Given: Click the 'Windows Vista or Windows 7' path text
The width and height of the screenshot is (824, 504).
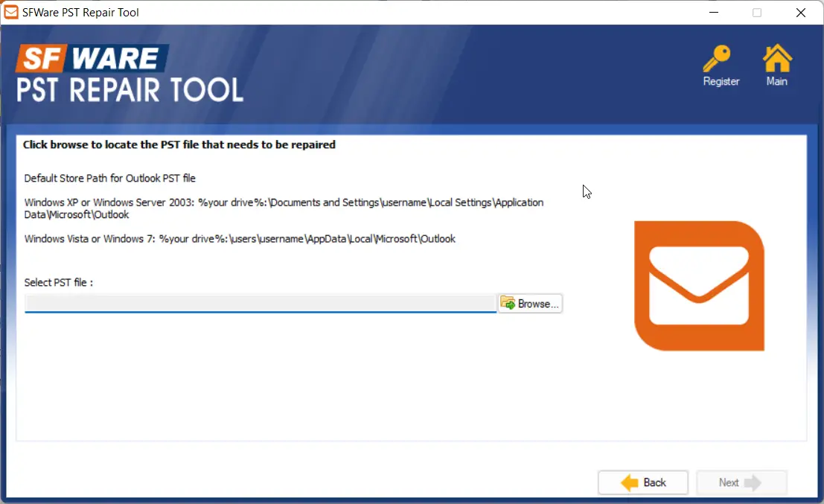Looking at the screenshot, I should point(240,238).
